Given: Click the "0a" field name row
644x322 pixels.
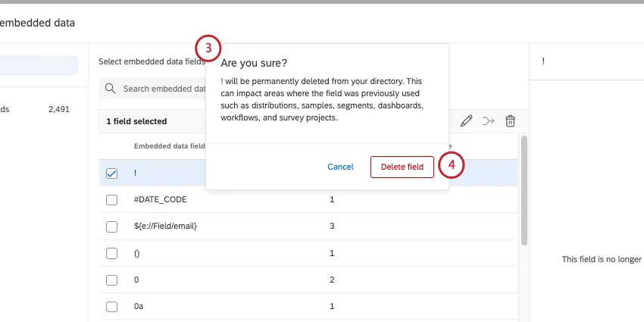Looking at the screenshot, I should pos(139,307).
